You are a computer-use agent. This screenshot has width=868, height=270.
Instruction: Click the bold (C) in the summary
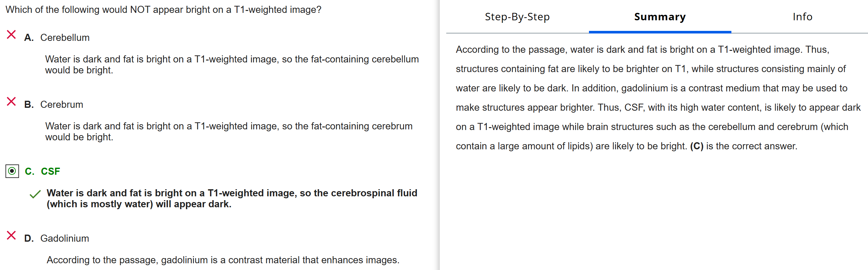pyautogui.click(x=697, y=146)
